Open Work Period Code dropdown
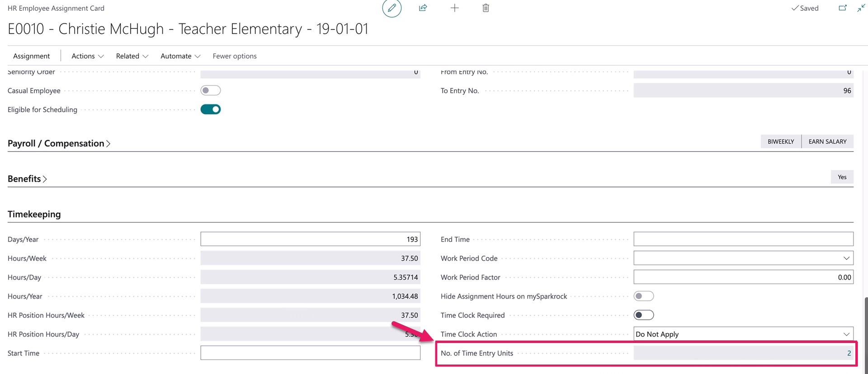868x374 pixels. 846,258
